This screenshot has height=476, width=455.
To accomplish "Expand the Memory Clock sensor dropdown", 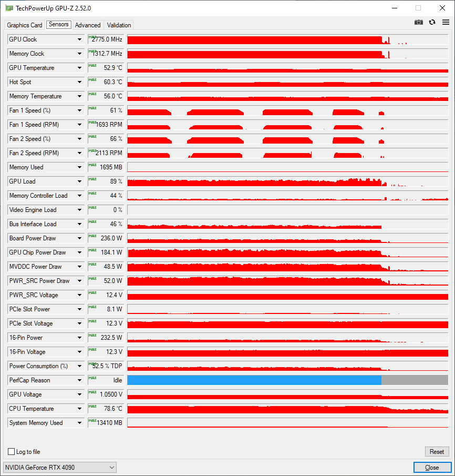I will pos(79,54).
